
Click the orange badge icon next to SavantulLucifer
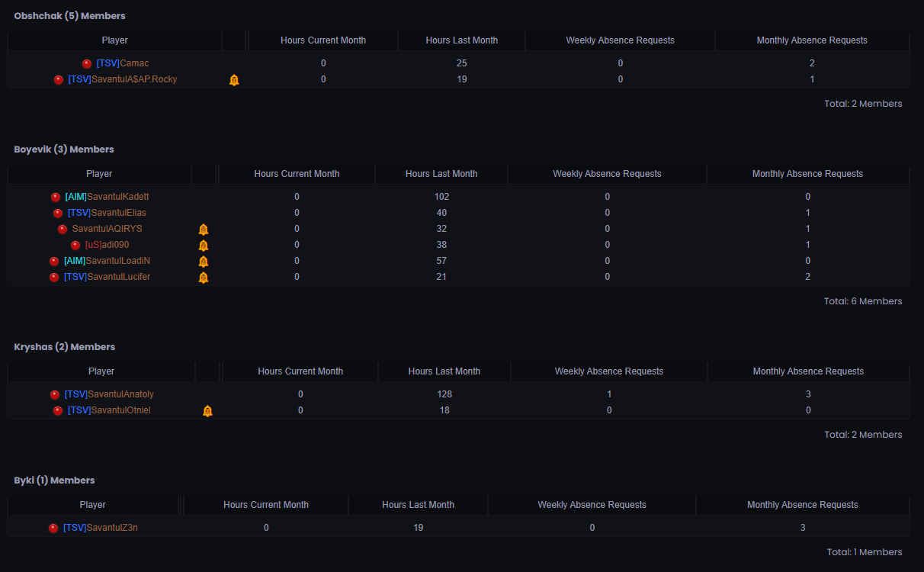point(204,278)
